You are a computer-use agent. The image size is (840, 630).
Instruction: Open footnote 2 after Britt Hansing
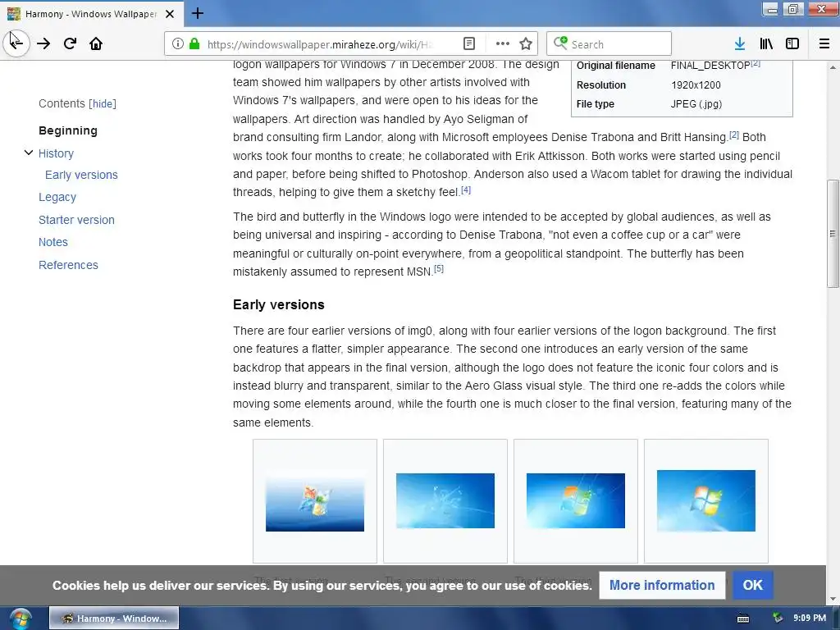(x=734, y=135)
